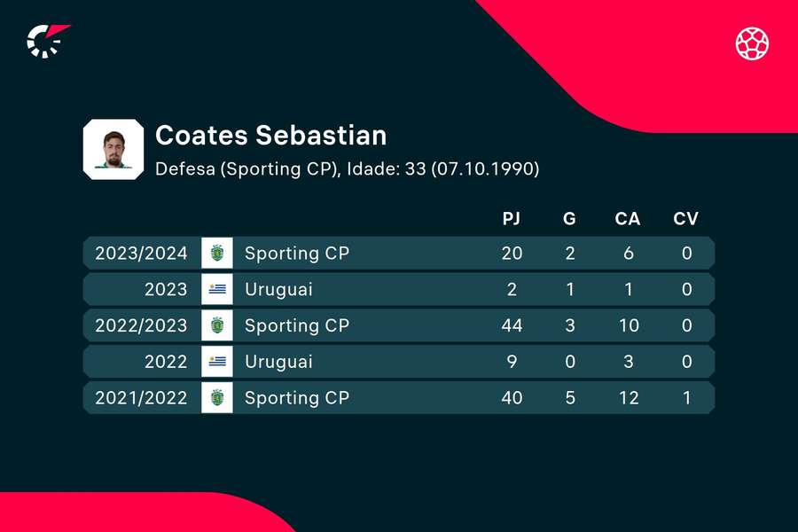Click the Sporting CP crest for 2021/2022
The width and height of the screenshot is (798, 532).
pos(216,398)
